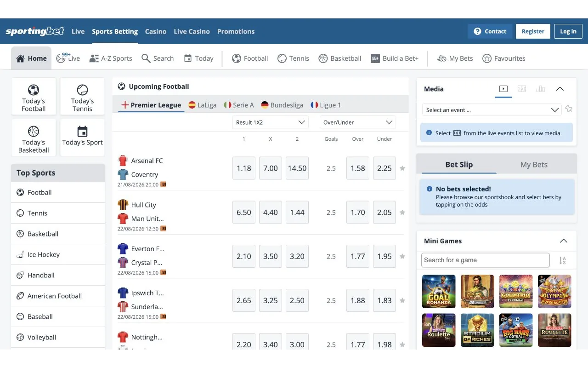Select Over 2.5 at 1.88 for Ipswich match

coord(358,300)
